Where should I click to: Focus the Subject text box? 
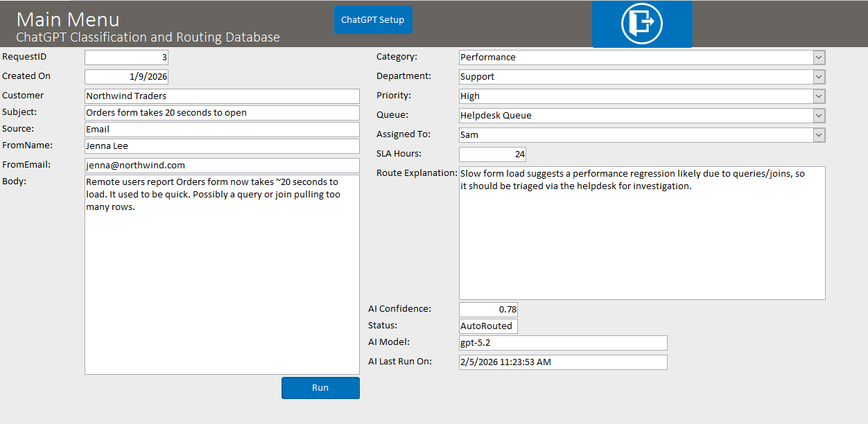tap(222, 113)
